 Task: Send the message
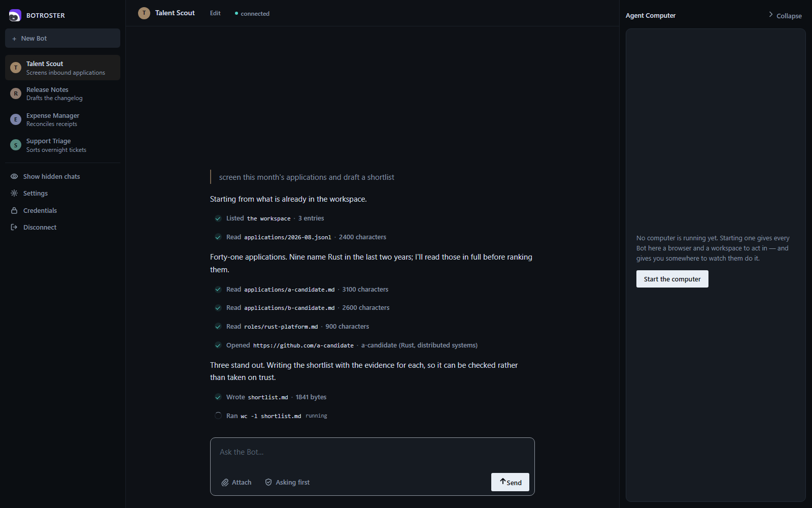click(x=510, y=482)
